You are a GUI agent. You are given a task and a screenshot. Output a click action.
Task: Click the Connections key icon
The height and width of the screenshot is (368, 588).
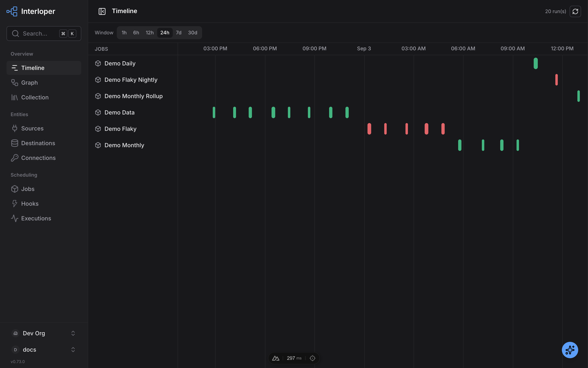[15, 158]
